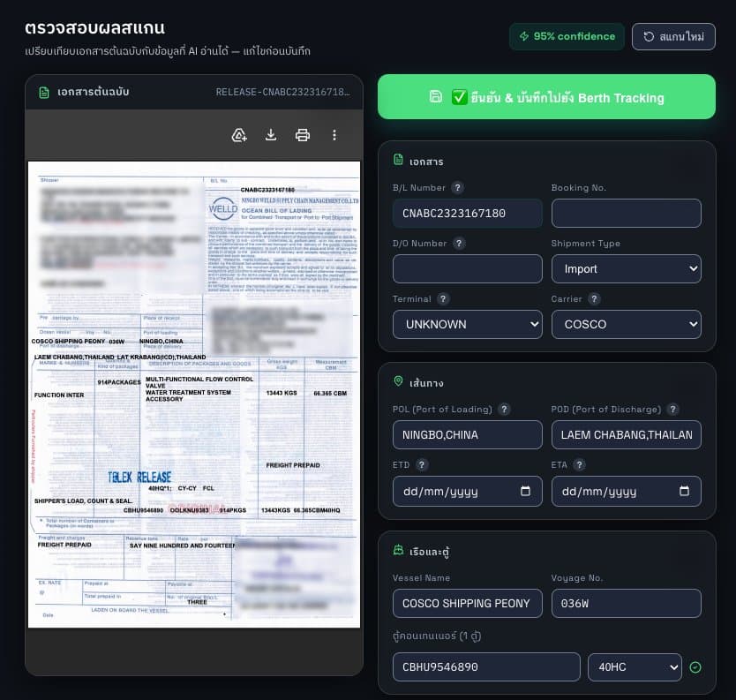
Task: Click the ETD date input field
Action: (x=468, y=491)
